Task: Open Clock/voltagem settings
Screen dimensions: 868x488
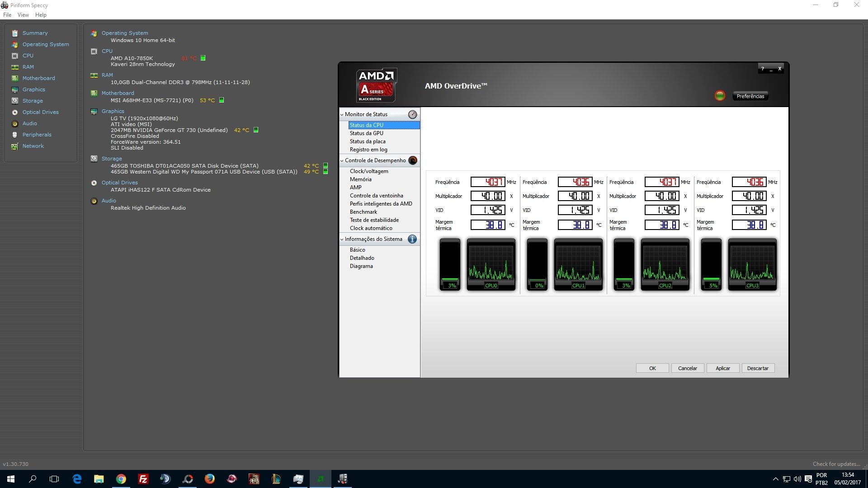Action: click(369, 171)
